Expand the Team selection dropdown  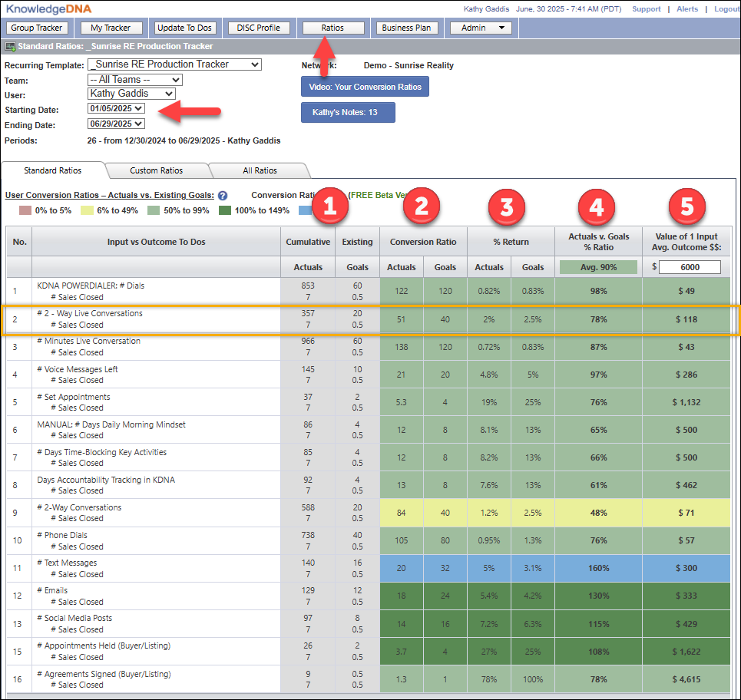[x=135, y=80]
